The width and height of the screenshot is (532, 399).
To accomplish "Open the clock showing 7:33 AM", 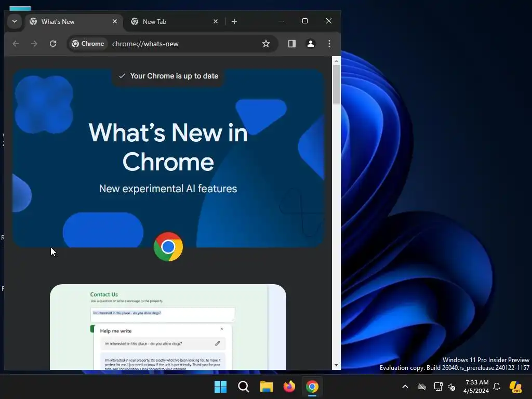I will tap(476, 387).
